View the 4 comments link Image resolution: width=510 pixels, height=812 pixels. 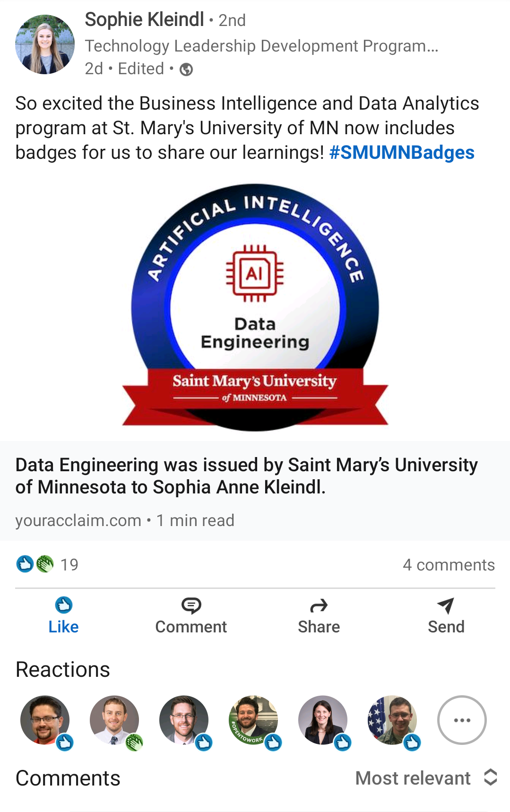[449, 564]
